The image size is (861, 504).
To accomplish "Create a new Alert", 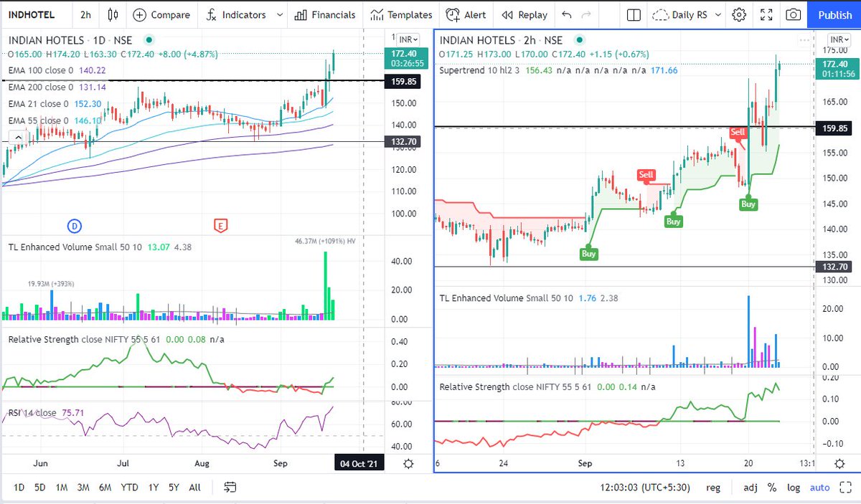I will pos(466,14).
